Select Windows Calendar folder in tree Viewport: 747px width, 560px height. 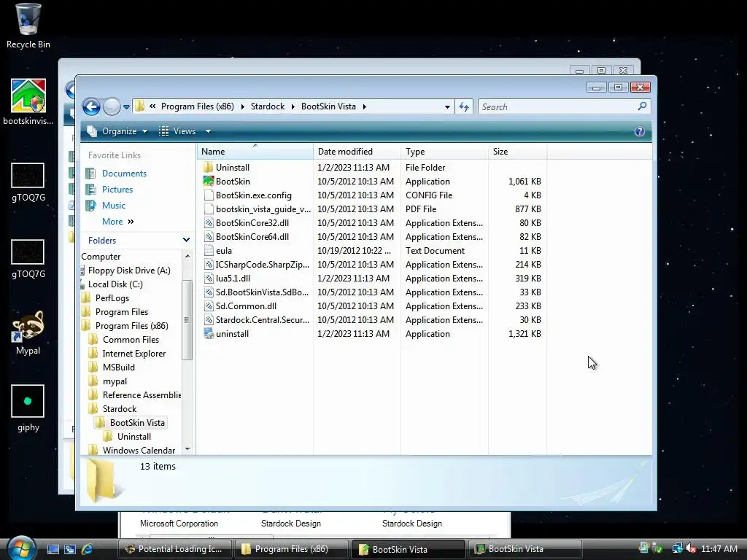click(x=139, y=451)
